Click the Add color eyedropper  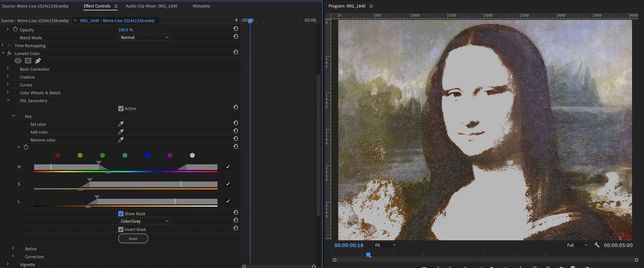tap(121, 132)
